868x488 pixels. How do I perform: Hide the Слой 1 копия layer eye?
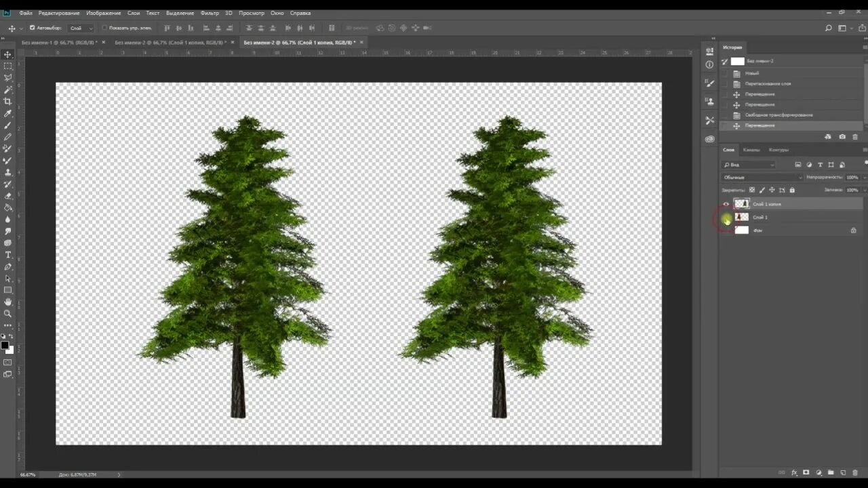(x=726, y=204)
